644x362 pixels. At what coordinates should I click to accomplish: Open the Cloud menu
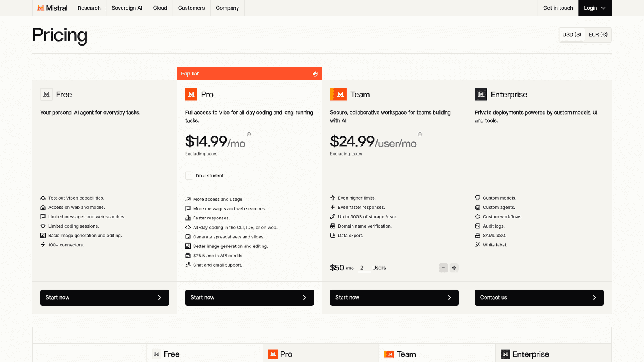point(160,8)
